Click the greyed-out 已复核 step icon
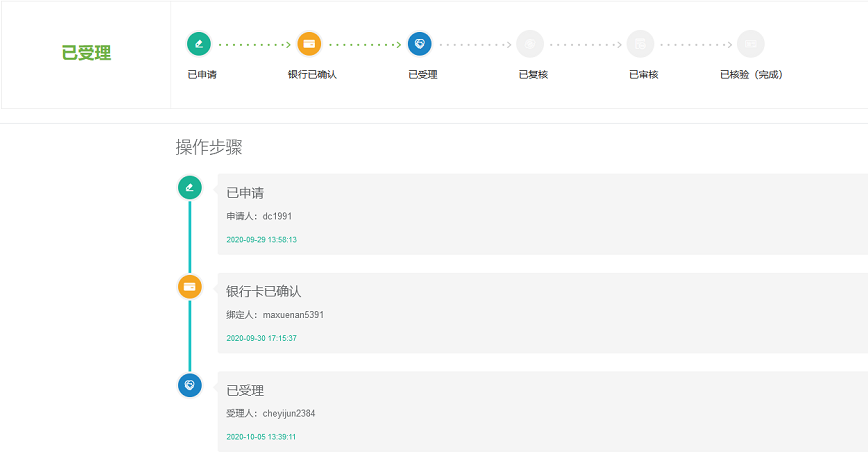Viewport: 868px width, 460px height. tap(530, 44)
